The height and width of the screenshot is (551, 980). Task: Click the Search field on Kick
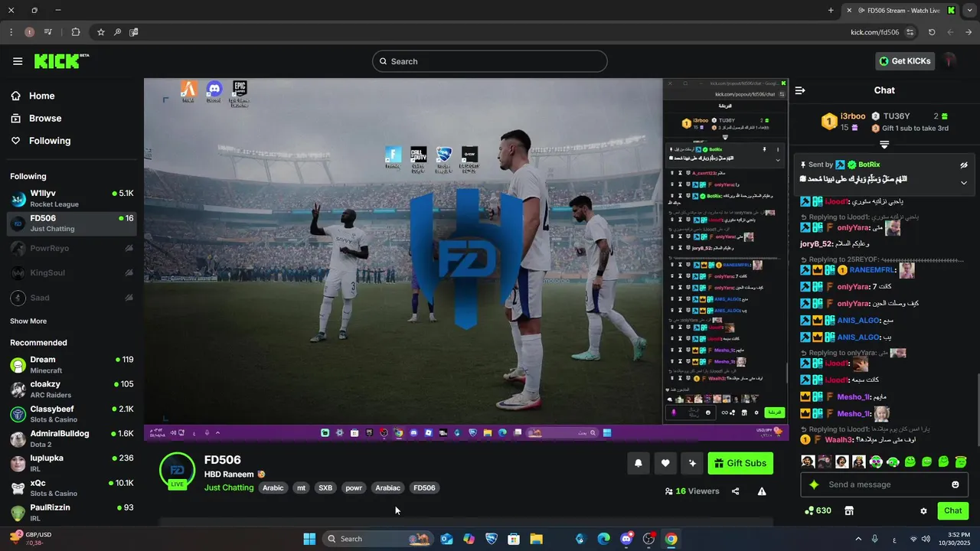[x=490, y=61]
